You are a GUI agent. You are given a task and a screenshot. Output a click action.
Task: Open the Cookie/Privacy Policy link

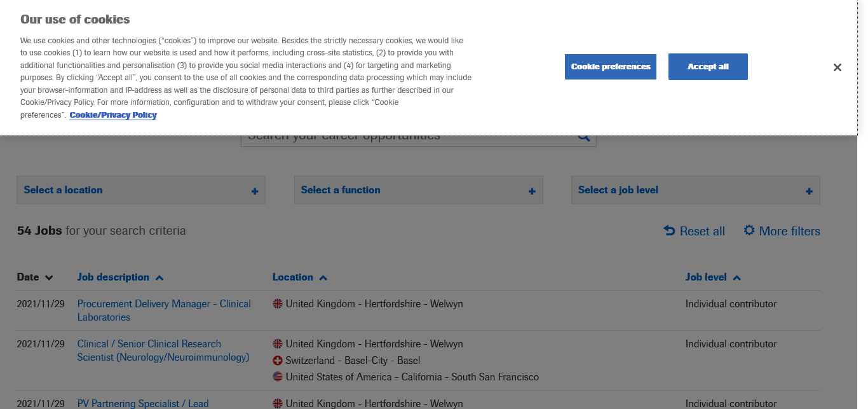coord(113,115)
